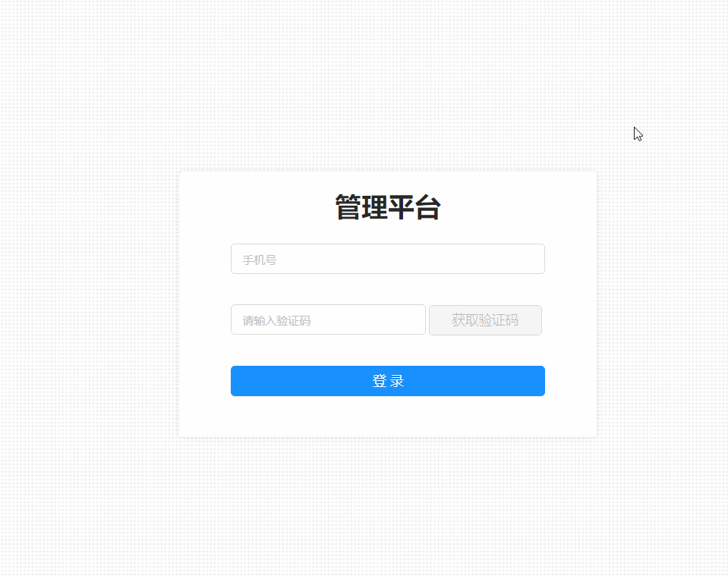Click the 管理平台 heading above the form
The height and width of the screenshot is (576, 728).
388,207
